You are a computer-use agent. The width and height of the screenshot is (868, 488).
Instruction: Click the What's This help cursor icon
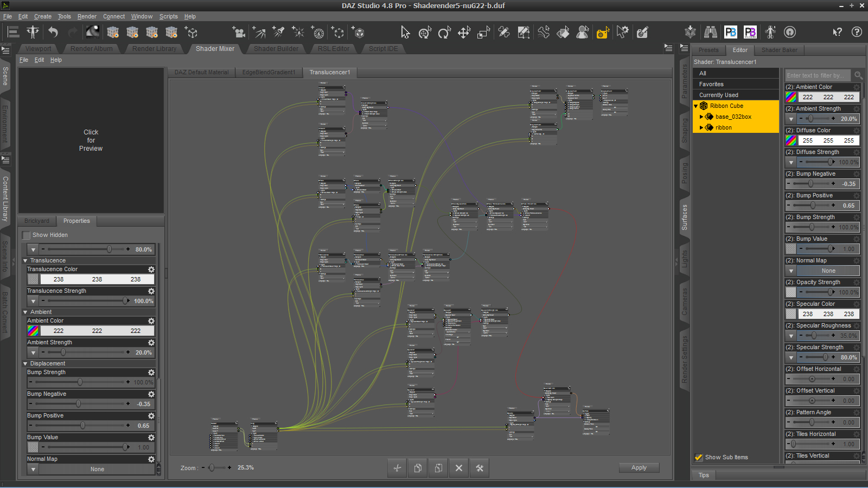pyautogui.click(x=837, y=32)
